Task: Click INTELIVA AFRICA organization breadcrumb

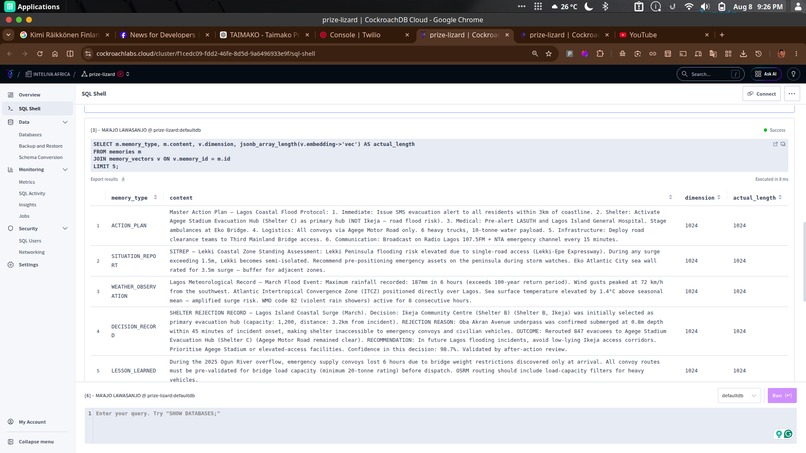Action: pos(48,74)
